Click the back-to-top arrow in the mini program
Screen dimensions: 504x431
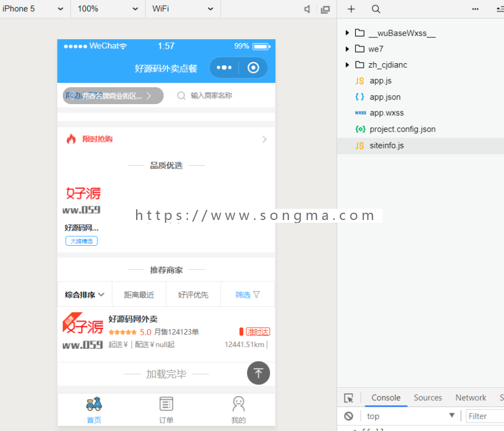(258, 373)
